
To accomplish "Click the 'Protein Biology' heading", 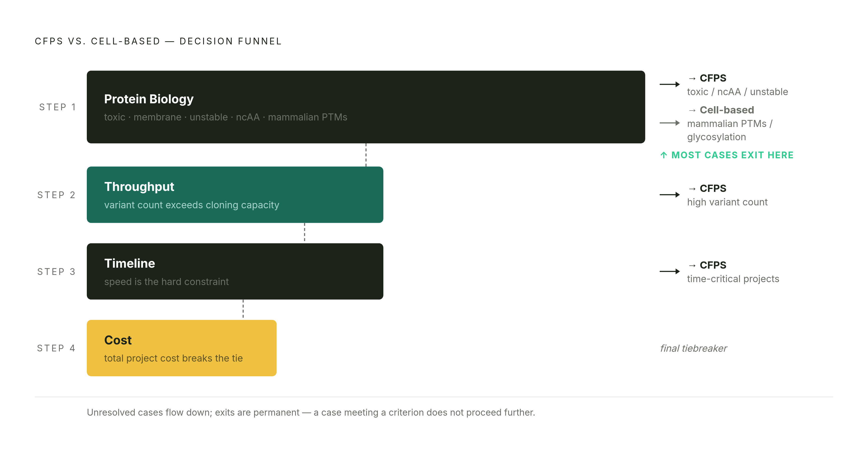I will click(149, 99).
